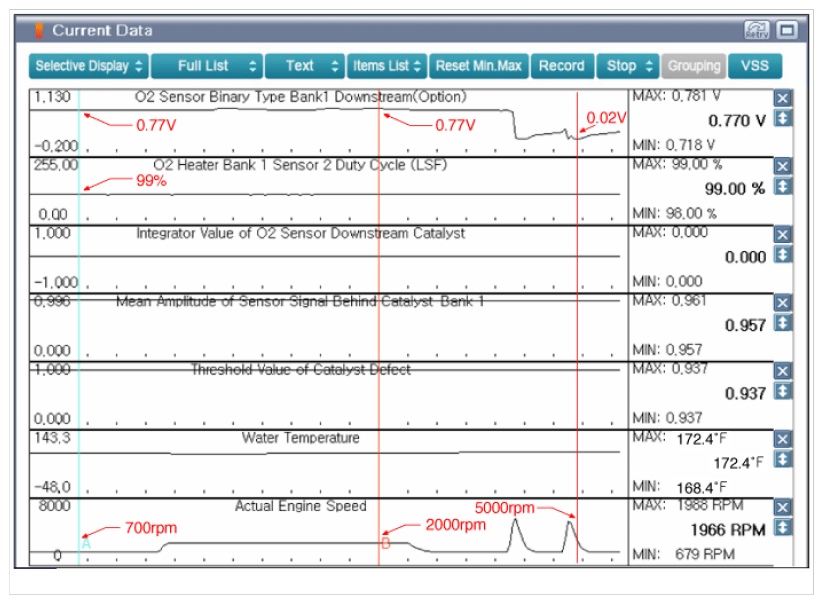Open the Text view dropdown

point(305,66)
